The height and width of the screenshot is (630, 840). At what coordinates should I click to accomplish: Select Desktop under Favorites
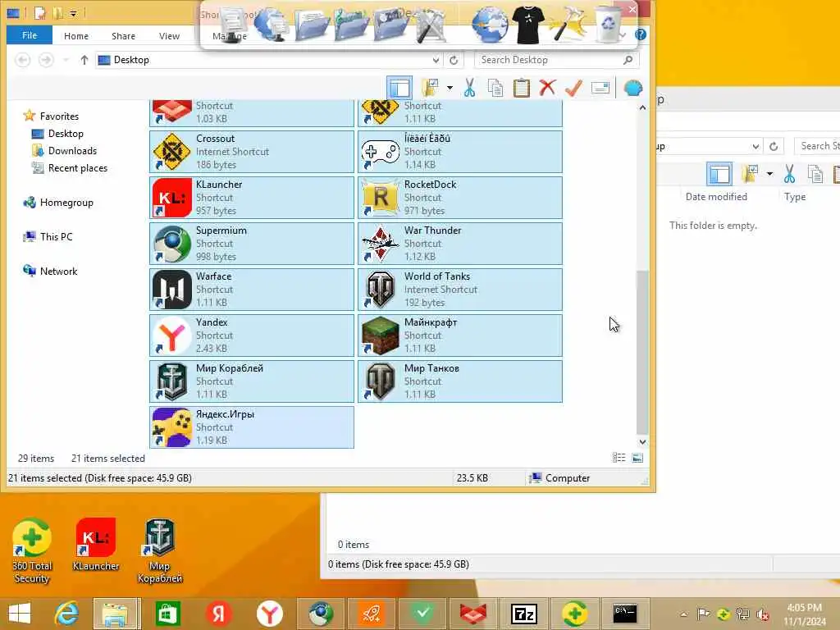(x=66, y=134)
